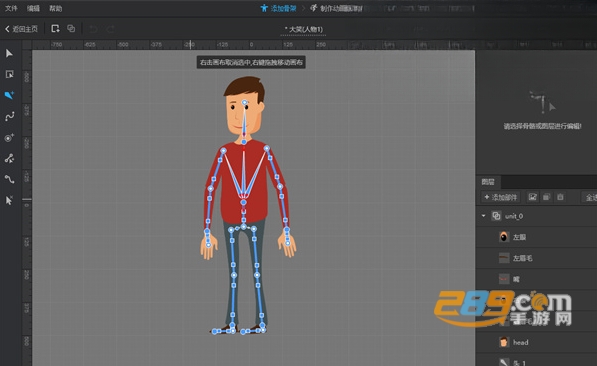Select the circle target tool with plus
Image resolution: width=597 pixels, height=366 pixels.
(x=10, y=137)
